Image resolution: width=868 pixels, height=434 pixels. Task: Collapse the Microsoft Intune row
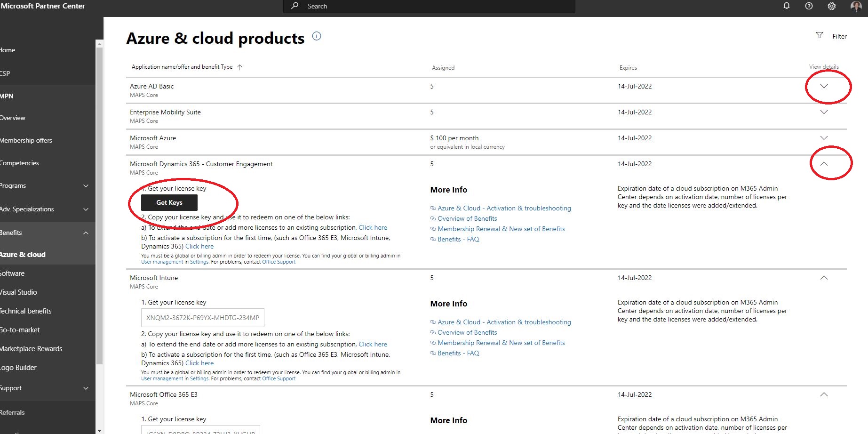[824, 278]
